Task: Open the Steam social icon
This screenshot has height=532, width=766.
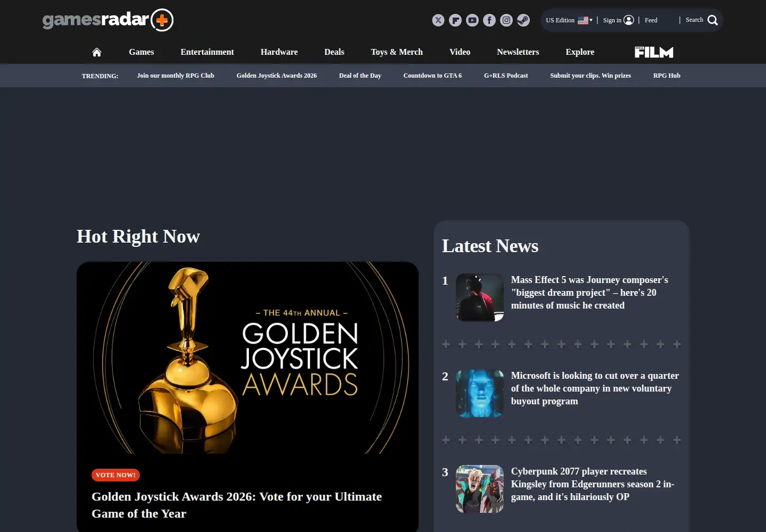Action: tap(523, 20)
